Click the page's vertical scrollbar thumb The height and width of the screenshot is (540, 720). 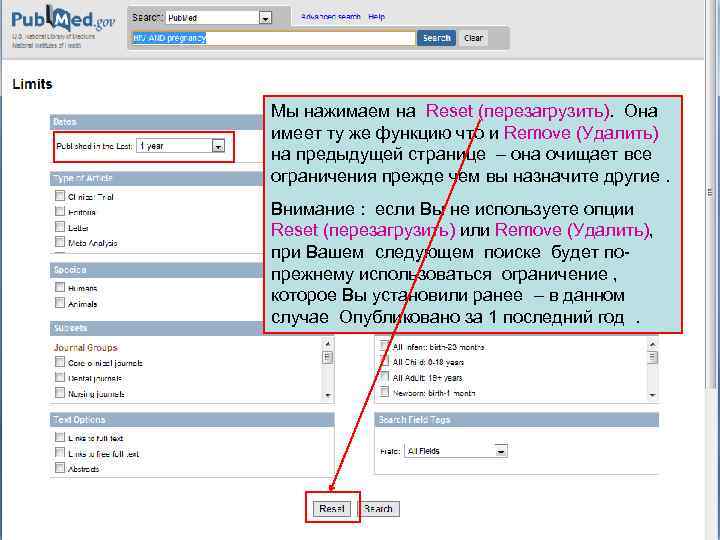click(x=711, y=193)
